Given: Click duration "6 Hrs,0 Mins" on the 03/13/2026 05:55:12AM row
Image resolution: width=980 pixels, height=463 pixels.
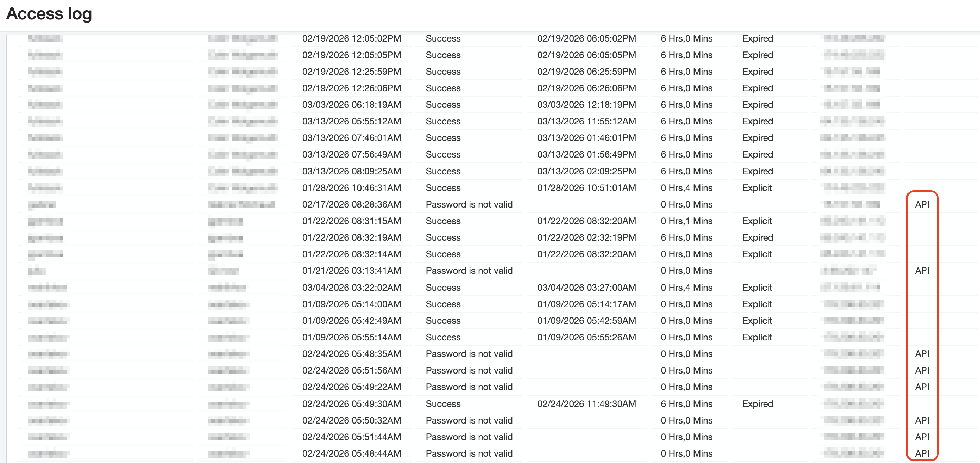Looking at the screenshot, I should pos(687,121).
